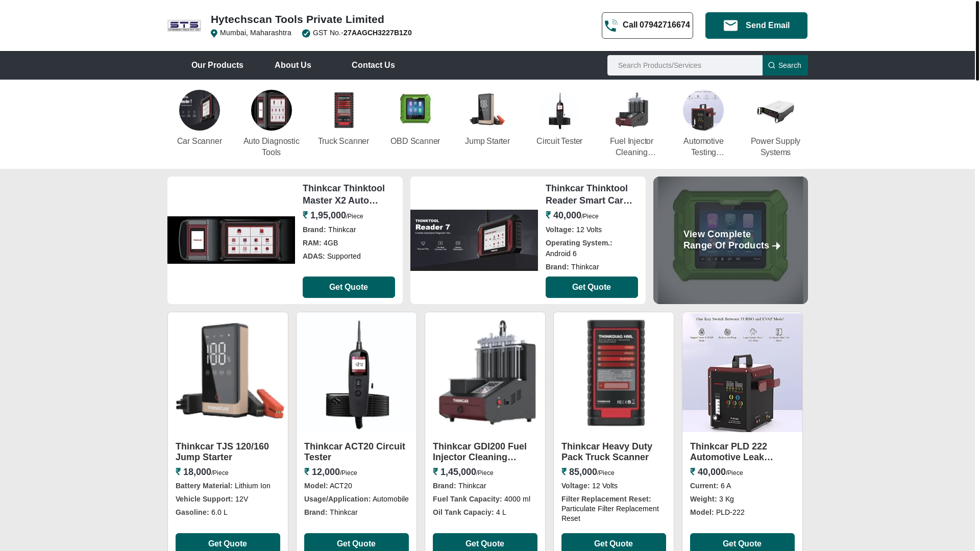The height and width of the screenshot is (551, 980).
Task: Get Quote for Heavy Duty Truck Scanner
Action: tap(614, 543)
